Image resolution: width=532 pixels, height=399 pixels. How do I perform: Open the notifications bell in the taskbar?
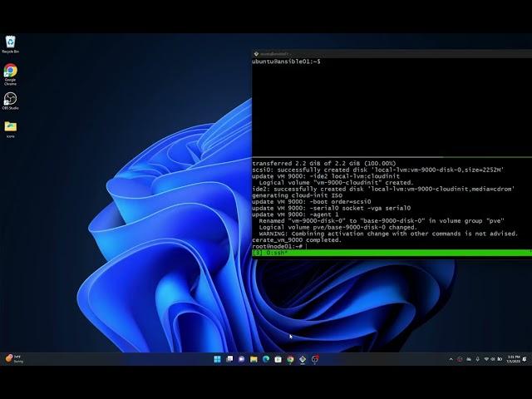[x=525, y=359]
